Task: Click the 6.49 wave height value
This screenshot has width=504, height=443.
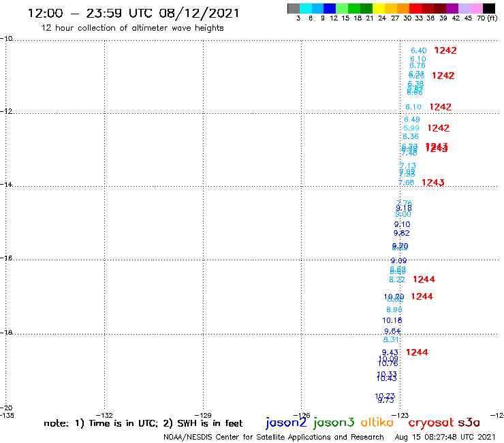Action: point(412,119)
